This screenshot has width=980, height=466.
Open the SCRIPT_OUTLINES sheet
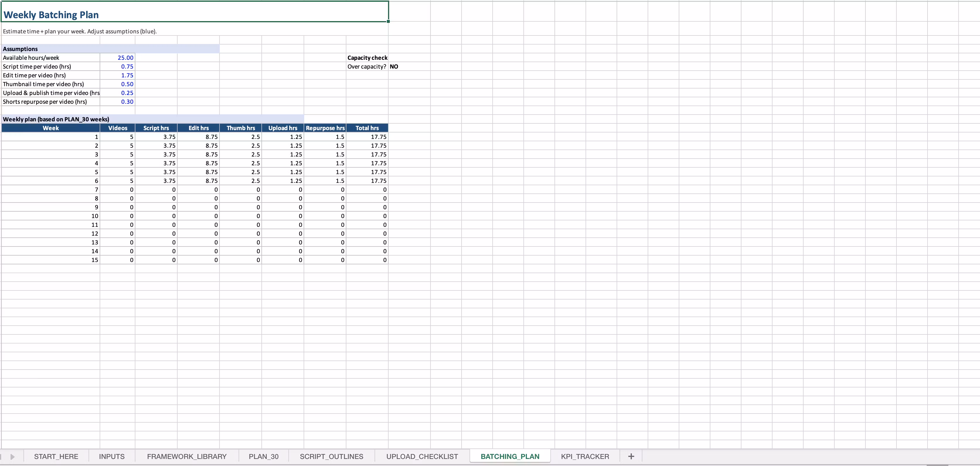(x=331, y=457)
